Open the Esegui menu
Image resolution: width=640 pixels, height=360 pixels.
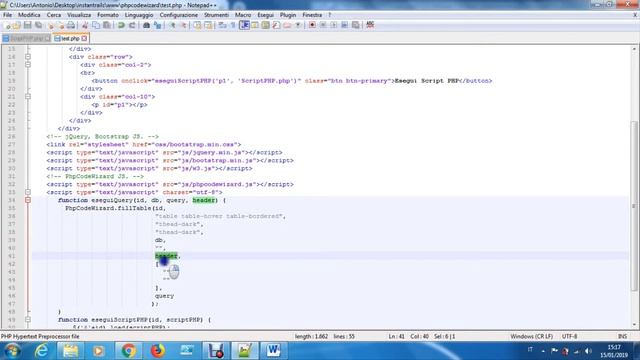[x=265, y=15]
